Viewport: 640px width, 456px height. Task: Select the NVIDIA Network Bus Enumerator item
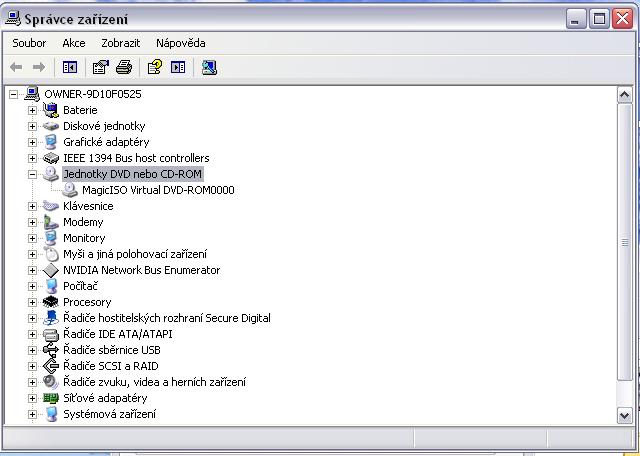[x=141, y=270]
